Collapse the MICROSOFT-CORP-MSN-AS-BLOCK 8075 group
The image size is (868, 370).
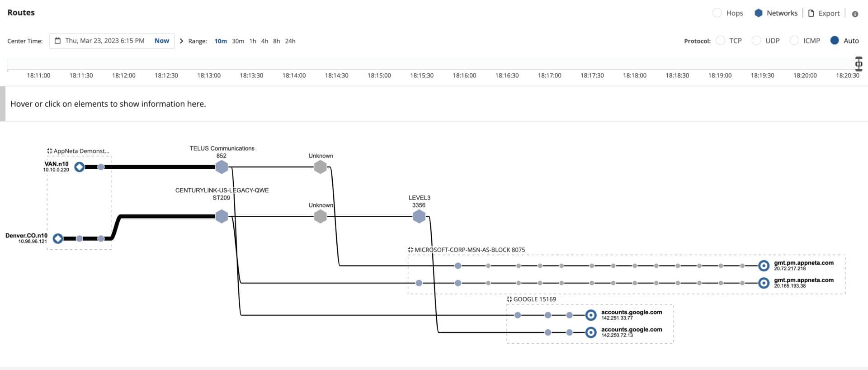[410, 250]
